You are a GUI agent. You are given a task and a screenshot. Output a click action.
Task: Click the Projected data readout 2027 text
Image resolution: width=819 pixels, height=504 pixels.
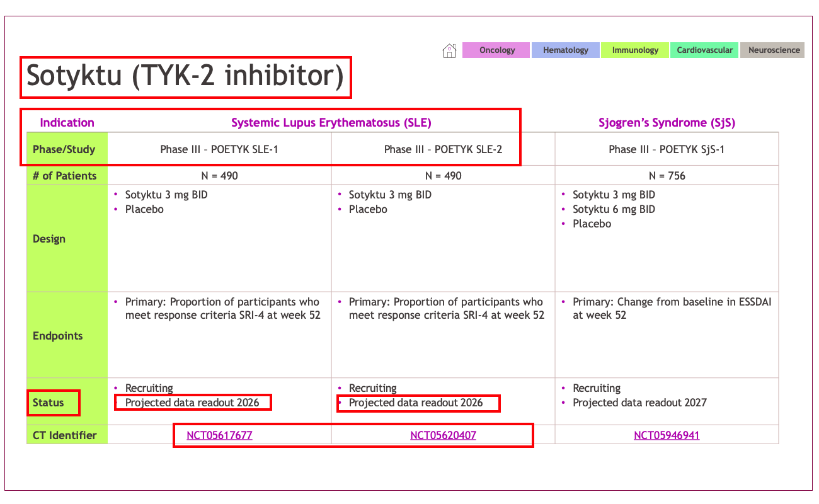[639, 403]
